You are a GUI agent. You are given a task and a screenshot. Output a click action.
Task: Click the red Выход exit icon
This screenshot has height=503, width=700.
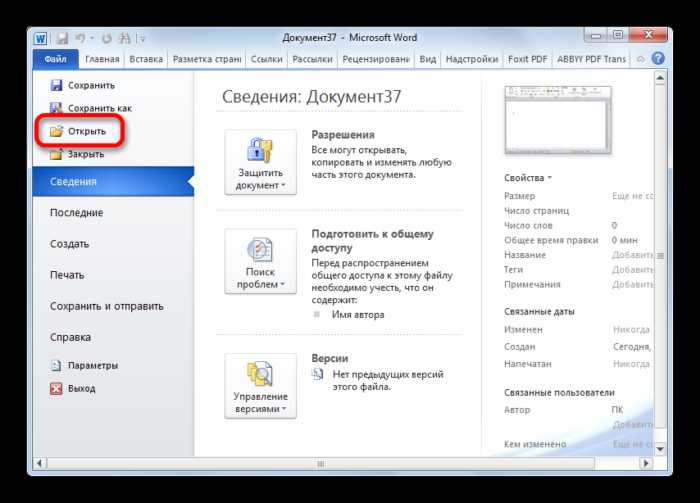(56, 388)
